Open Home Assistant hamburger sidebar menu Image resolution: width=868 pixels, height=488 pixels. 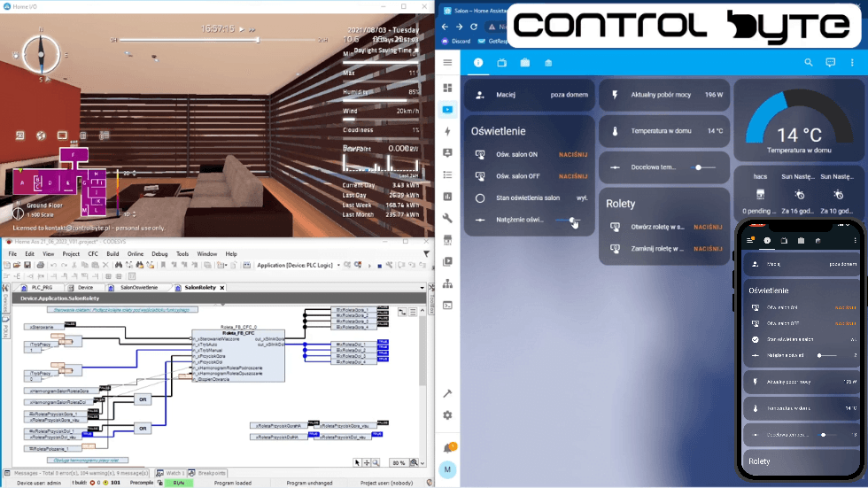448,63
